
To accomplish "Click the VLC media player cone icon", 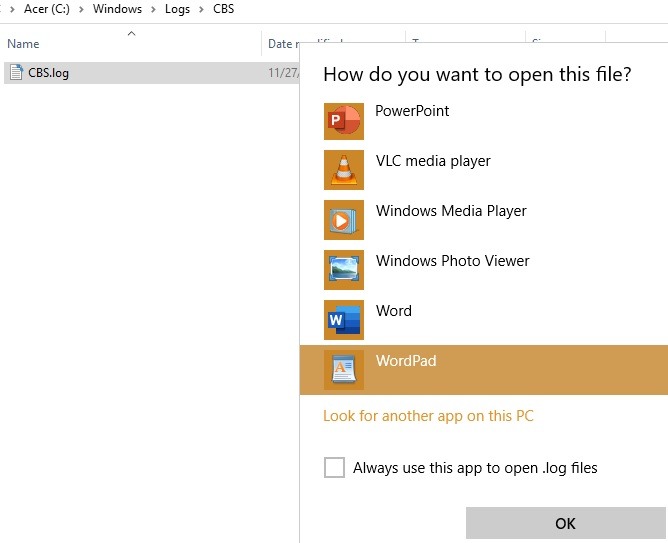I will pos(344,170).
